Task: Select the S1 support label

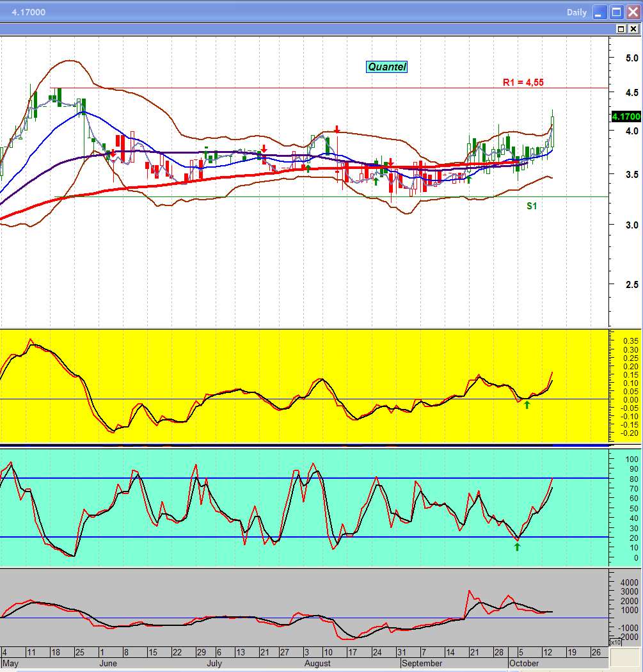Action: click(x=532, y=206)
